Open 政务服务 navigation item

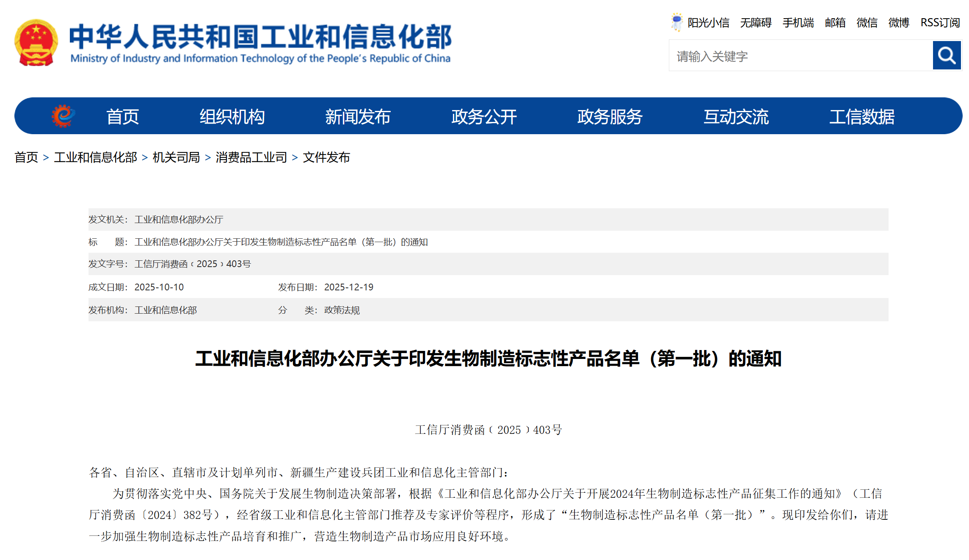point(610,117)
